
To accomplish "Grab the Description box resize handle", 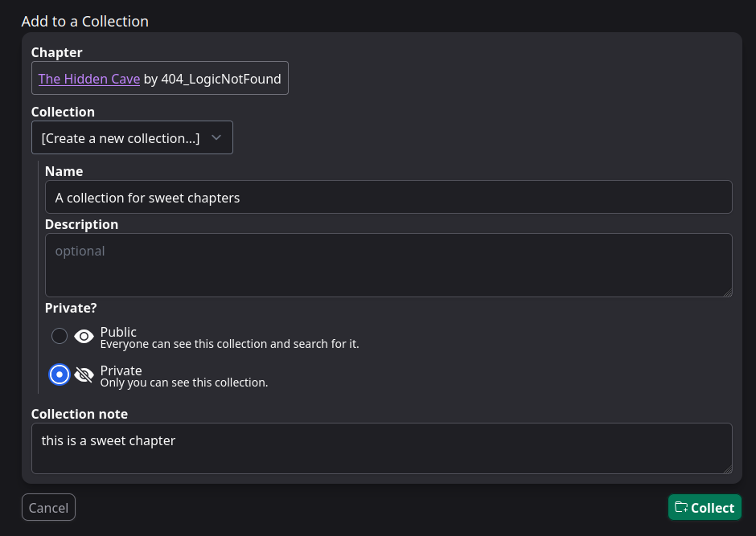I will tap(727, 293).
